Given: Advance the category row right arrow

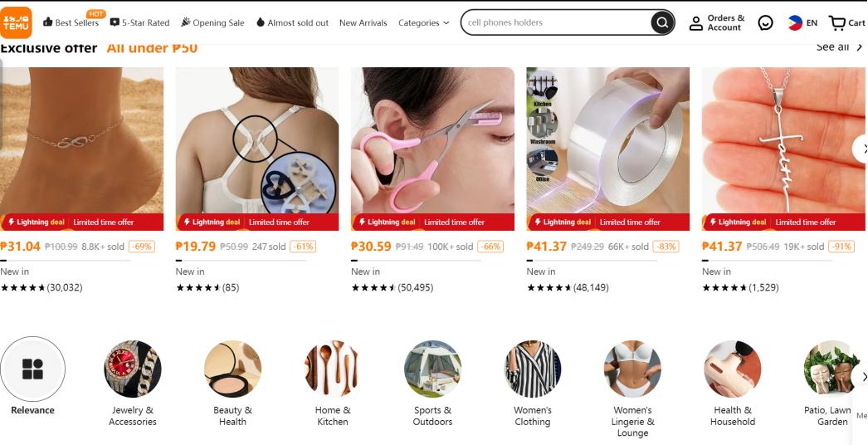Looking at the screenshot, I should click(x=861, y=377).
